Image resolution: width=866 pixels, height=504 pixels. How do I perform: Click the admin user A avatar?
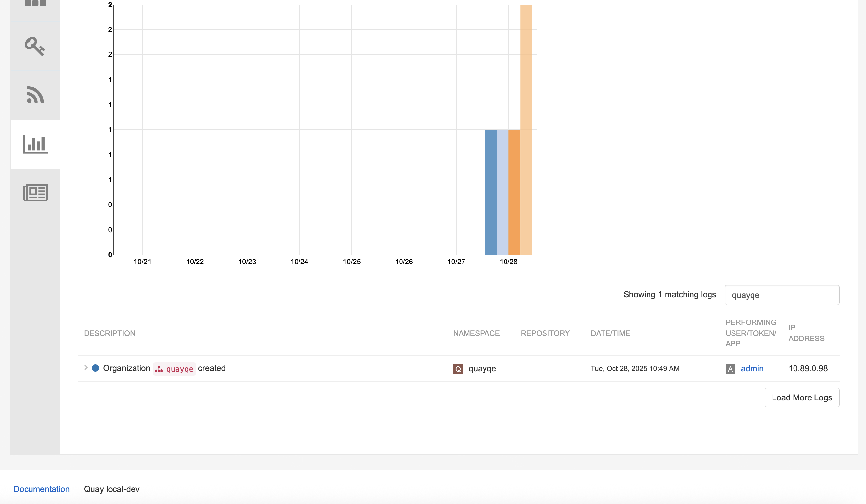point(730,369)
